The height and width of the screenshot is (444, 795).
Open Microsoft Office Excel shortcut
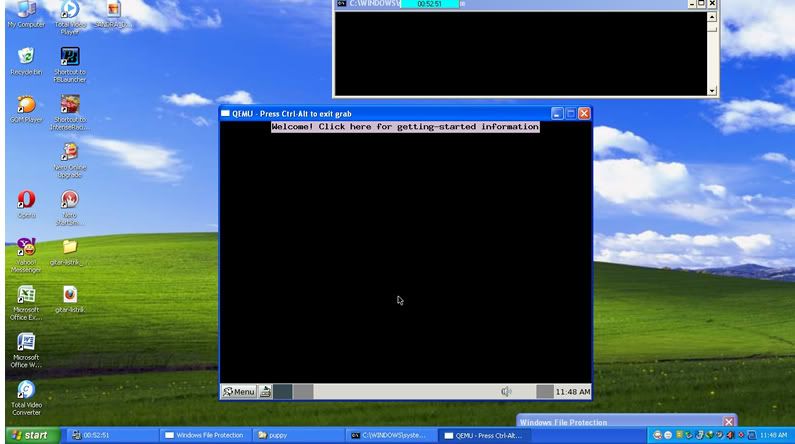[x=26, y=303]
